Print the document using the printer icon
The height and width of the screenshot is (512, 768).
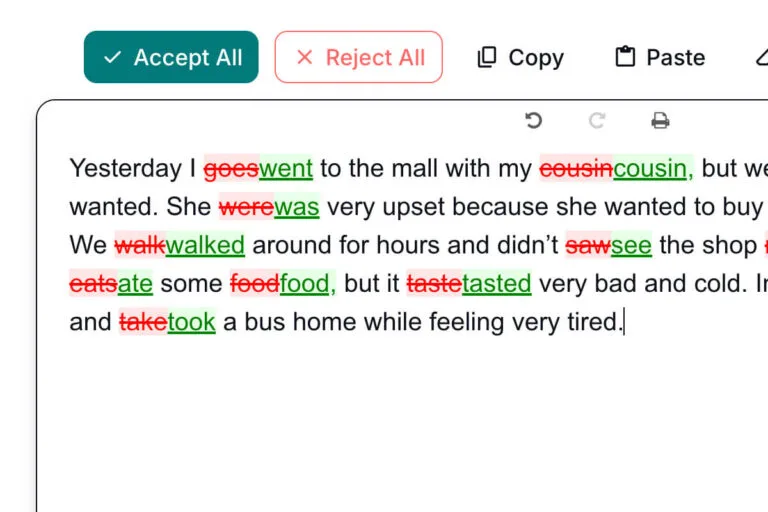pyautogui.click(x=660, y=121)
